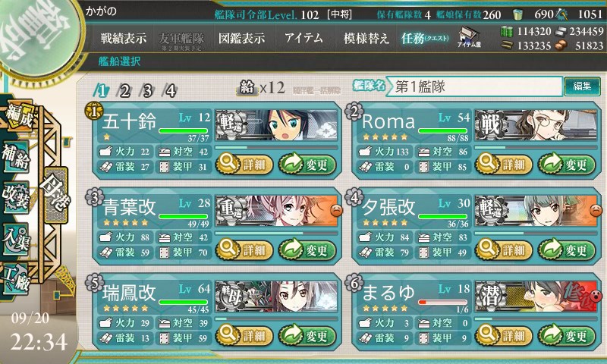607x364 pixels.
Task: Open the 戦績表示 menu item
Action: [x=124, y=38]
